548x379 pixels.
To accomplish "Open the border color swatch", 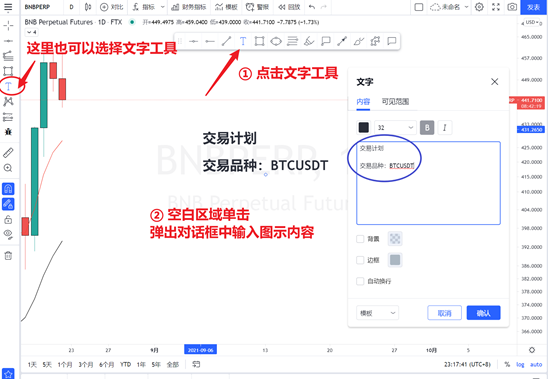I will pos(395,260).
